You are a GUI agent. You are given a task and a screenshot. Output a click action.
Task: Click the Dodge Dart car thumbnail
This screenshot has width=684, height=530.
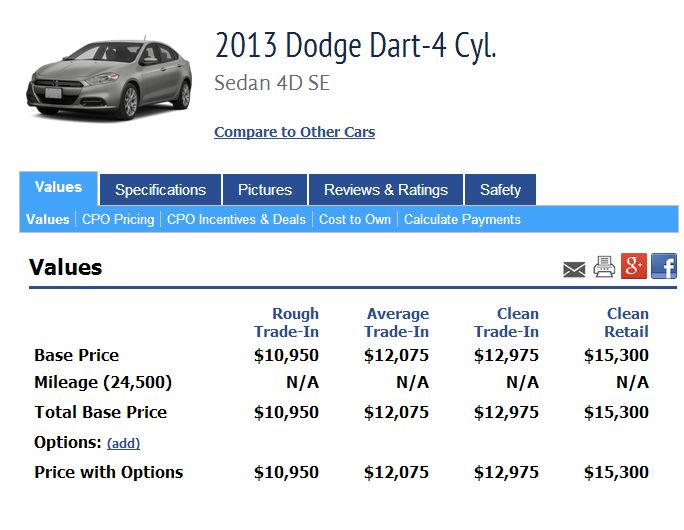(109, 79)
